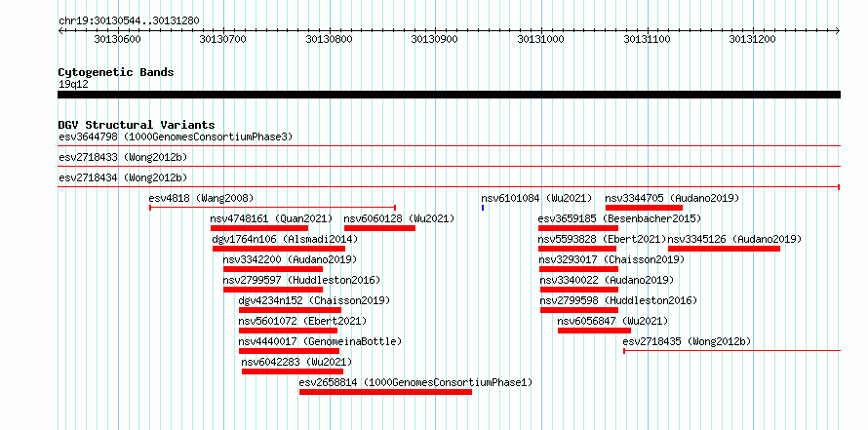Click the thin red line under esv2718435

pos(732,351)
